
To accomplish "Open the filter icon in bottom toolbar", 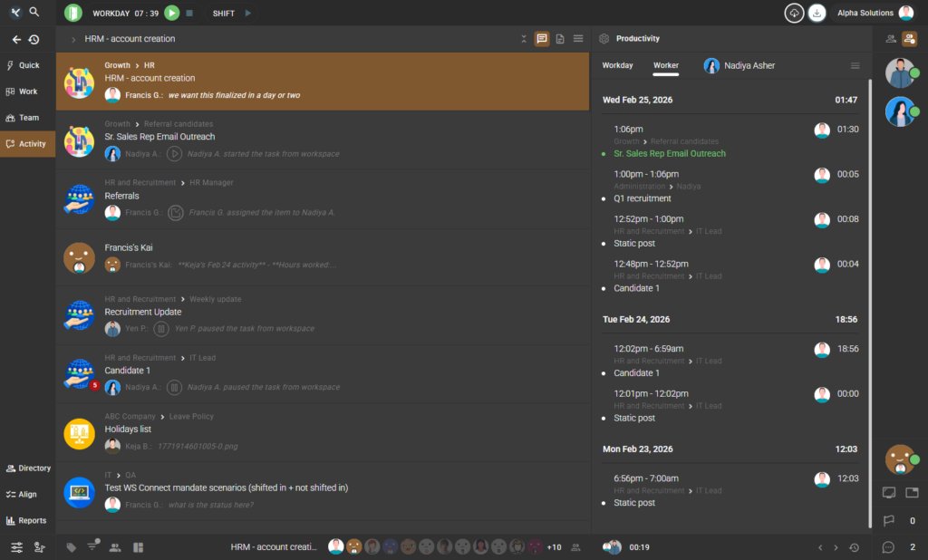I will (x=92, y=546).
